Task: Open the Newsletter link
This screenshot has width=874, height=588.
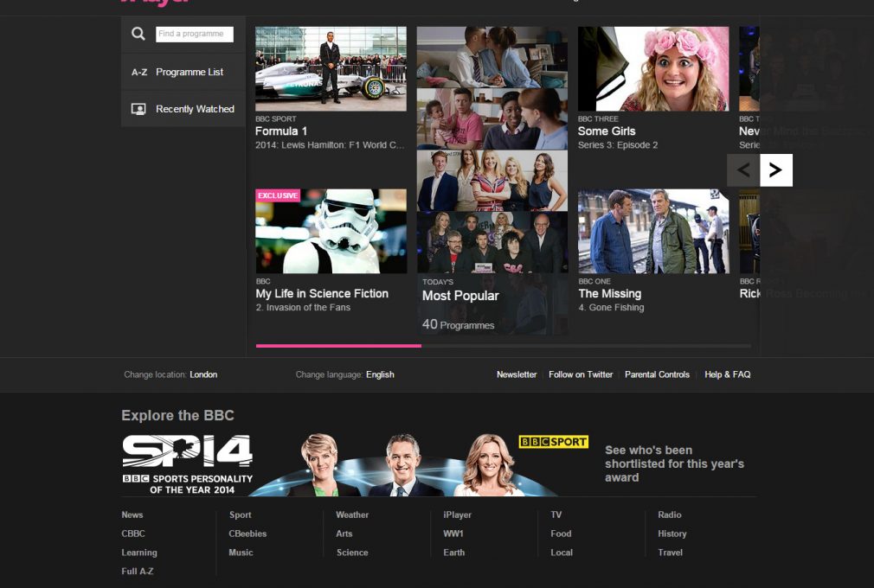Action: coord(517,374)
